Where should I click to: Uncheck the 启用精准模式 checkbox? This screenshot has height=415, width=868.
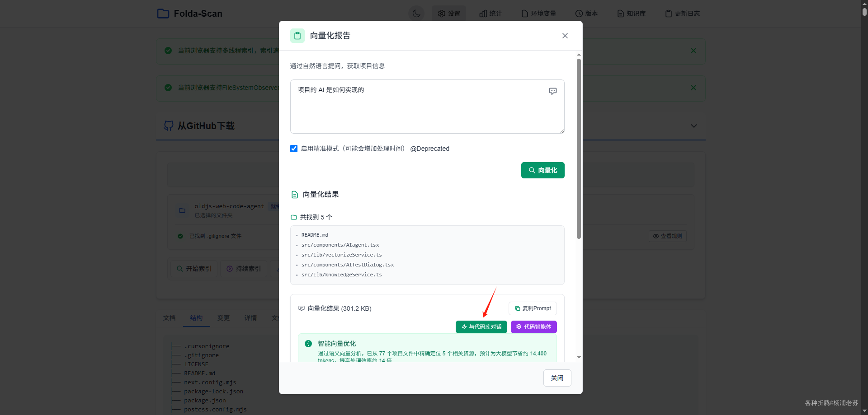pyautogui.click(x=294, y=149)
